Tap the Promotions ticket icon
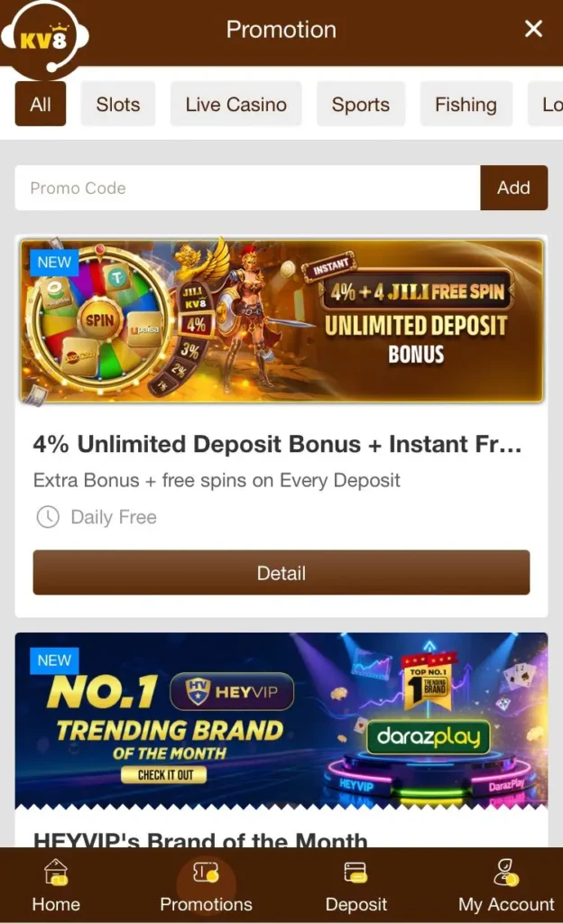Screen dimensions: 563x924 [x=206, y=873]
